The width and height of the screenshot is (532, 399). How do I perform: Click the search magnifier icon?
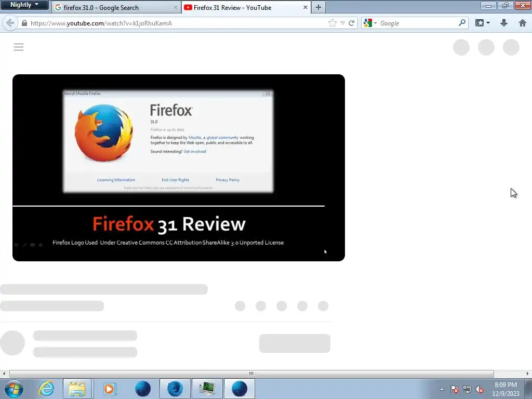tap(462, 23)
